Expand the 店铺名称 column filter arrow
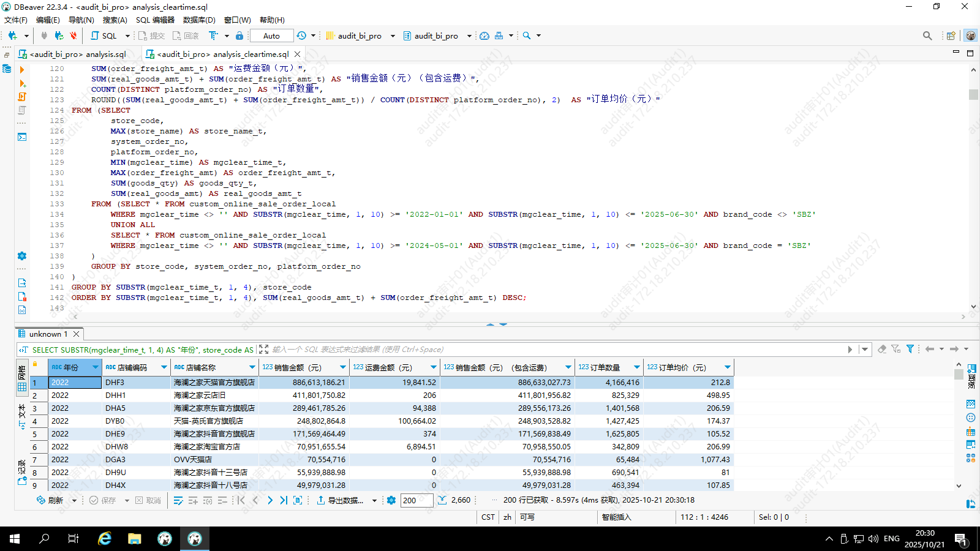Screen dimensions: 980x551 coord(252,367)
